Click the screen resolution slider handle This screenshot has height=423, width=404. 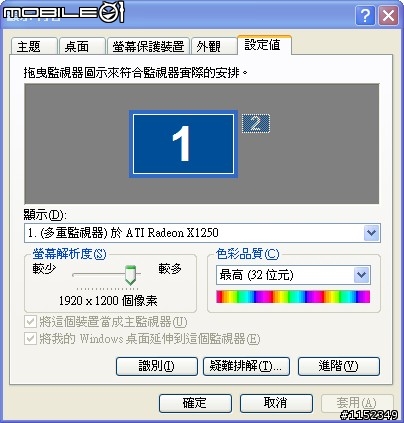130,275
